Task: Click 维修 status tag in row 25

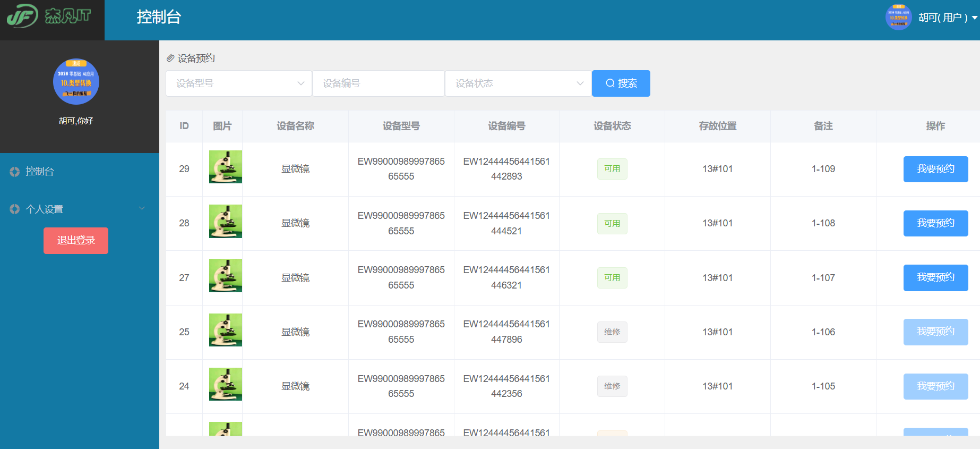Action: click(x=612, y=332)
